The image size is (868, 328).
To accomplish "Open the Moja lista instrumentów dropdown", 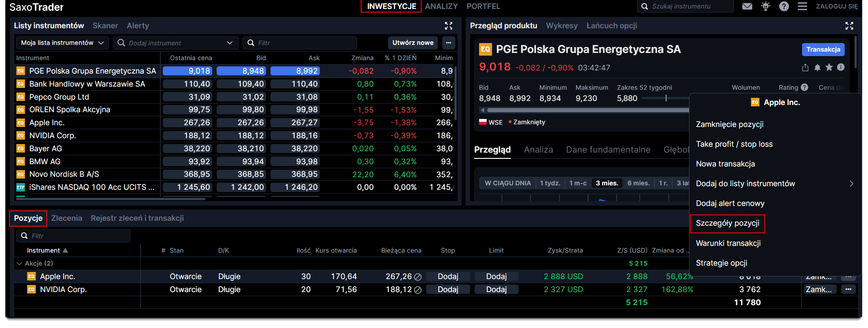I will click(62, 43).
